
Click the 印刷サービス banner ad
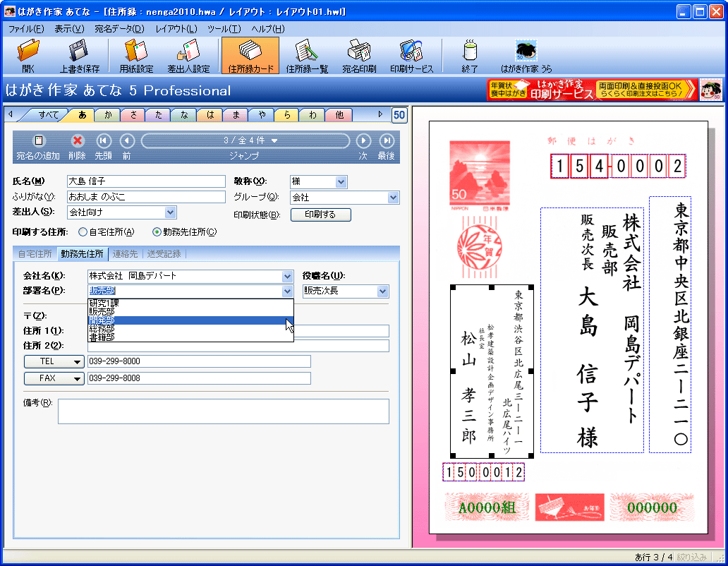click(593, 90)
